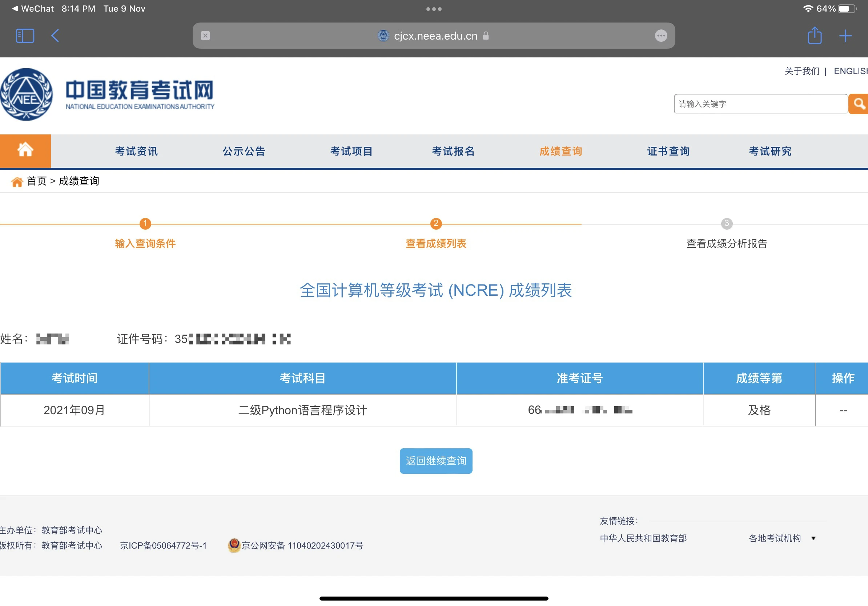The image size is (868, 606).
Task: Tap the Safari share icon
Action: pos(814,36)
